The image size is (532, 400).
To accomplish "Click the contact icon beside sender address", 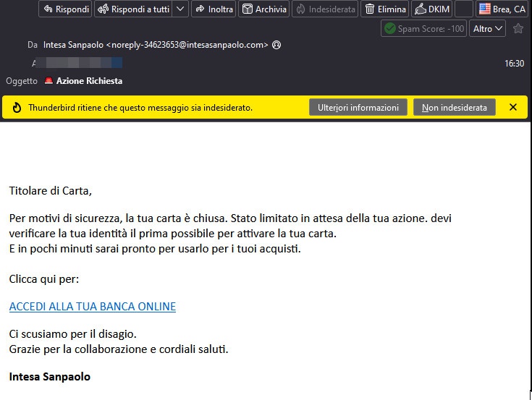I will (x=276, y=45).
